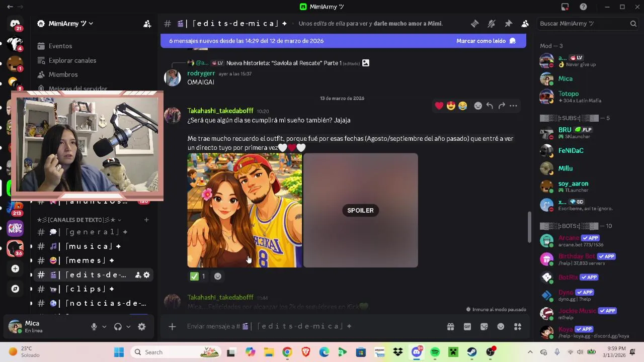Open the gift icon in message bar

[450, 326]
